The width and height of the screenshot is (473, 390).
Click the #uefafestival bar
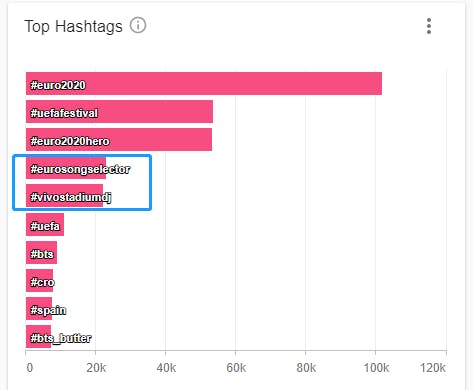click(119, 112)
